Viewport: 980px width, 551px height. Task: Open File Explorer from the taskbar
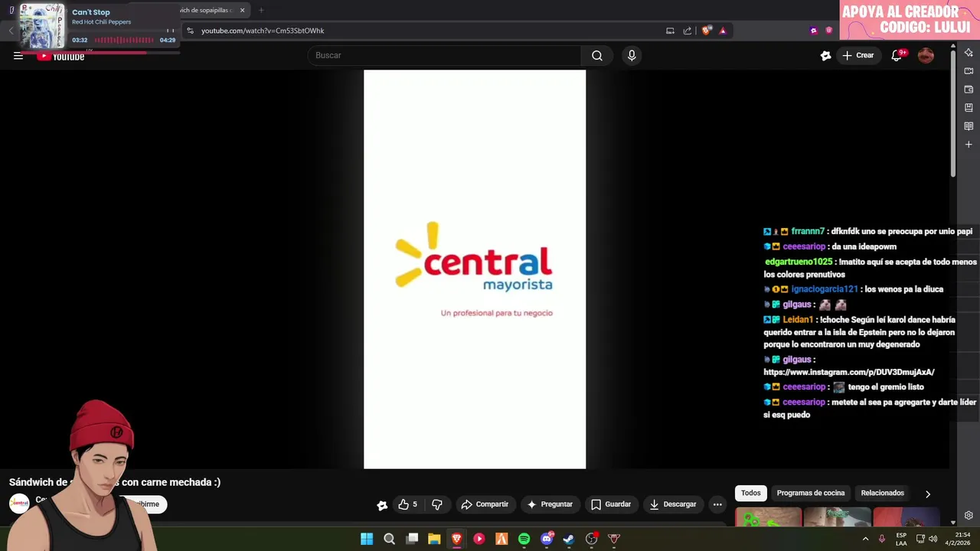434,539
